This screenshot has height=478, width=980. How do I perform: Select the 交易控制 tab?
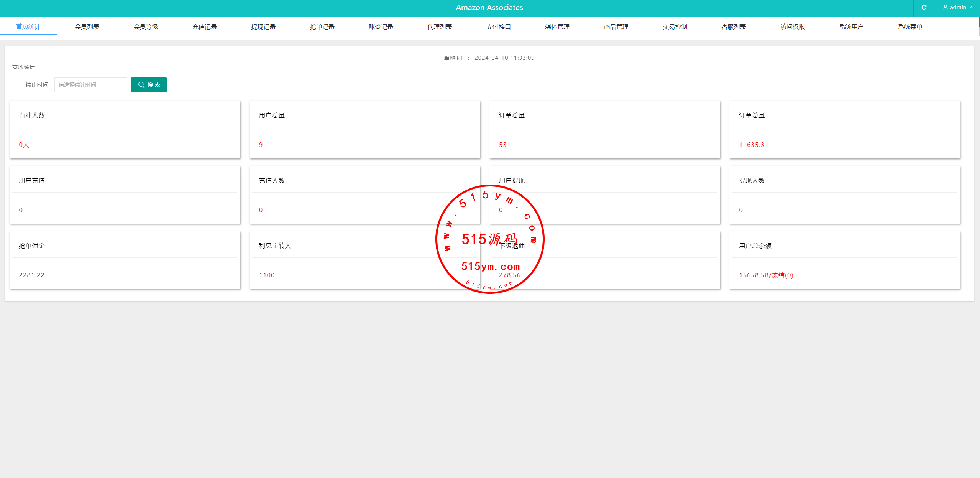675,26
